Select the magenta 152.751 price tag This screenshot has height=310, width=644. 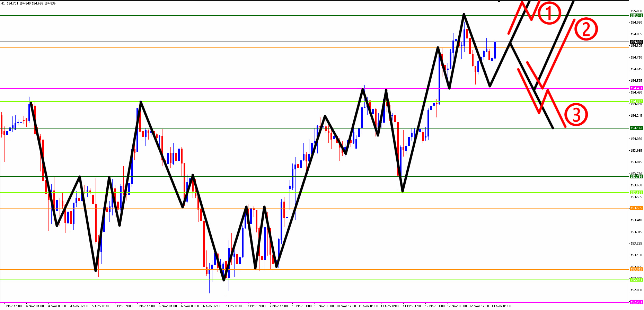636,302
